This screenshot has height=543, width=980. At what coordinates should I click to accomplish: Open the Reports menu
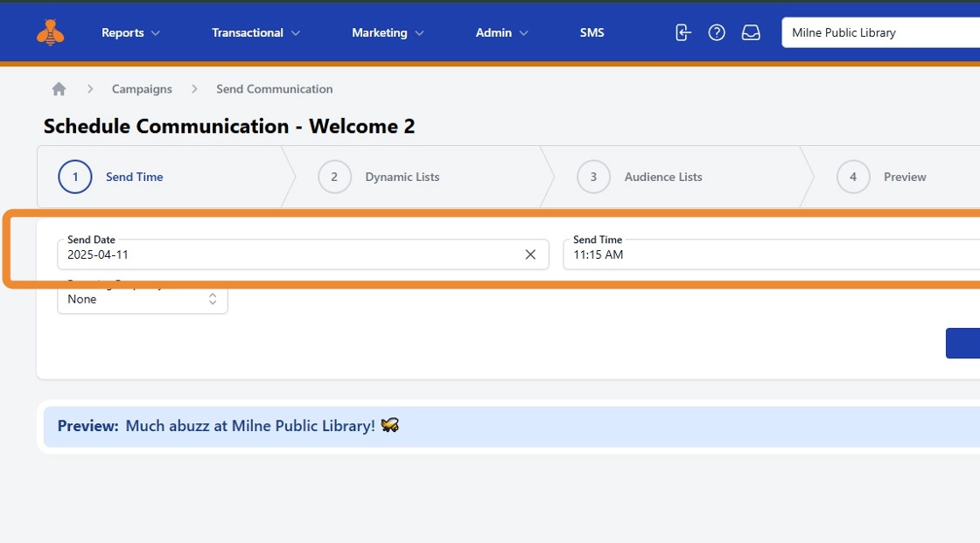pyautogui.click(x=130, y=32)
